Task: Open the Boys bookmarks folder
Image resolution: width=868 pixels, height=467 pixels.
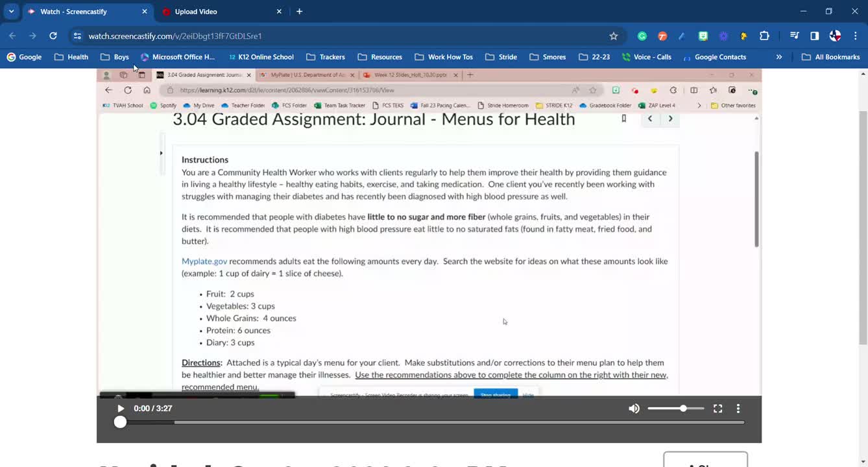Action: [115, 57]
